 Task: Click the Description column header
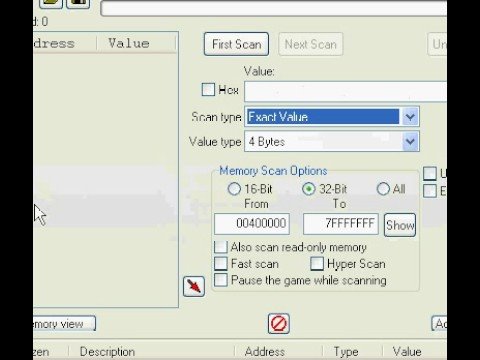tap(152, 352)
